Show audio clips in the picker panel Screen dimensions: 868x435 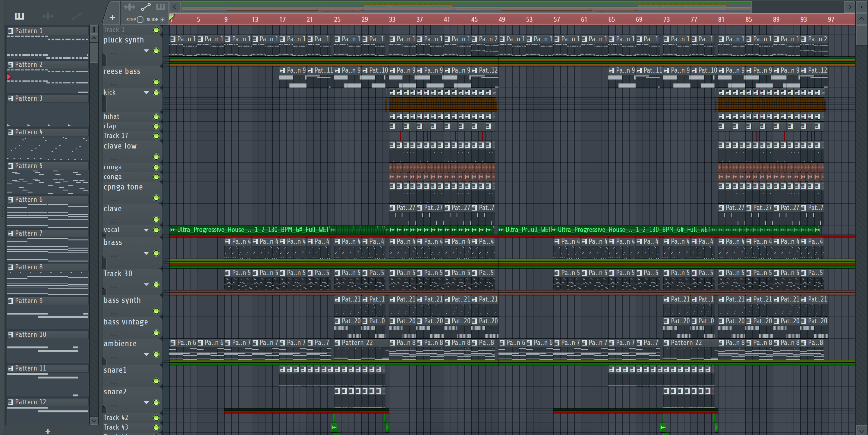pyautogui.click(x=48, y=16)
